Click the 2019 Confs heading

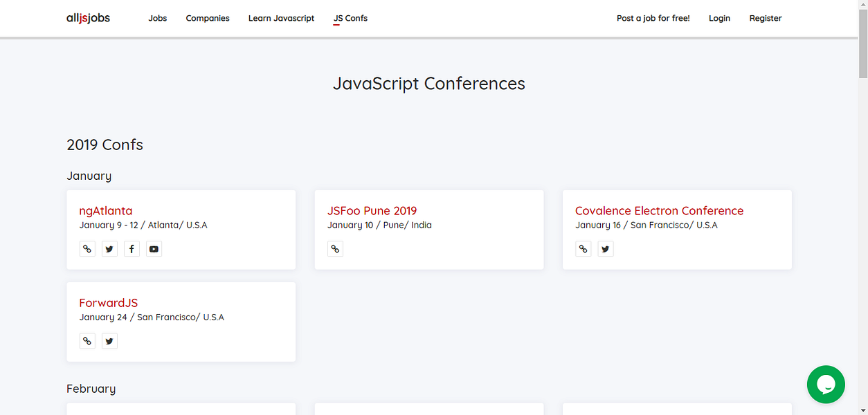point(105,145)
